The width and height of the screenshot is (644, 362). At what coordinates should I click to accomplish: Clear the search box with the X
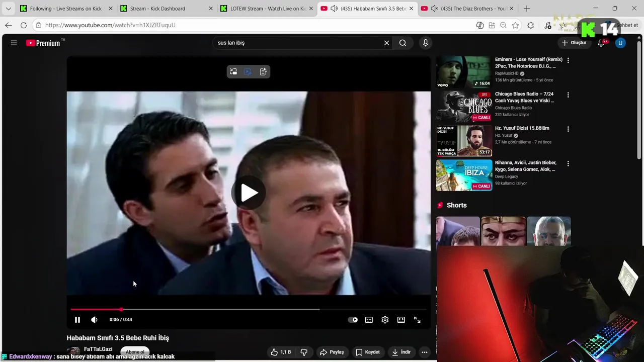[386, 43]
